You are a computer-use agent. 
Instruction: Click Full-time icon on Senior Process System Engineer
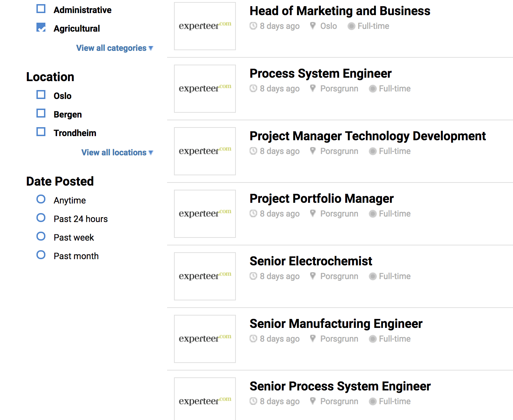coord(373,401)
